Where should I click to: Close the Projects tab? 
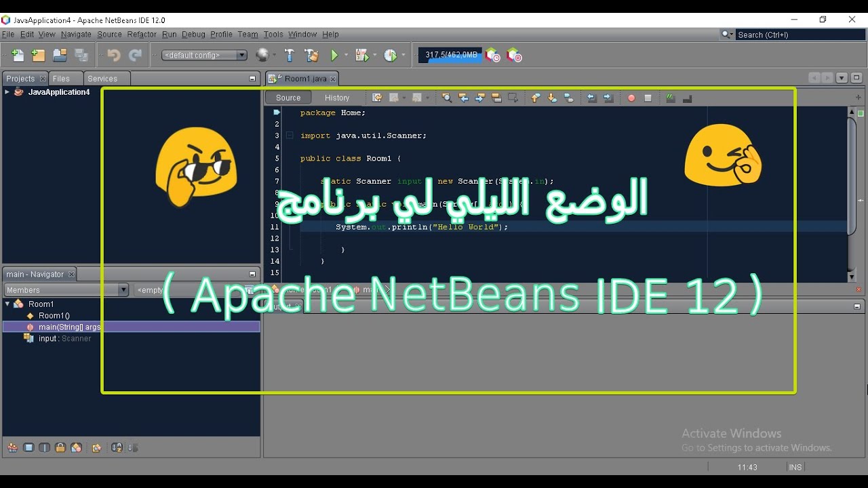(x=43, y=79)
